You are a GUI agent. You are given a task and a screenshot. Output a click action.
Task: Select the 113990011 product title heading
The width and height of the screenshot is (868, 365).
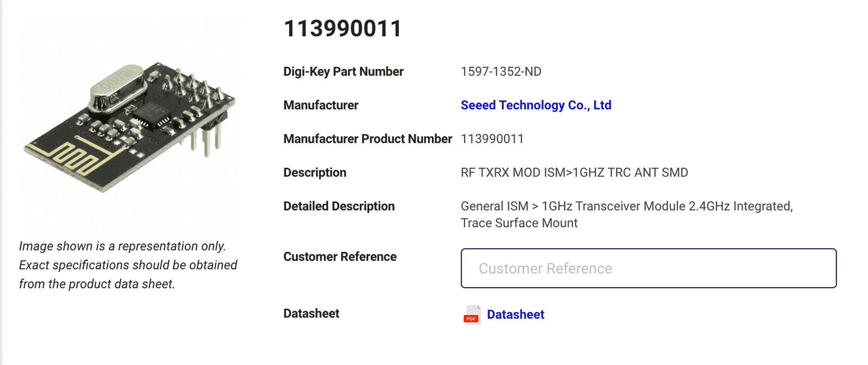click(342, 29)
